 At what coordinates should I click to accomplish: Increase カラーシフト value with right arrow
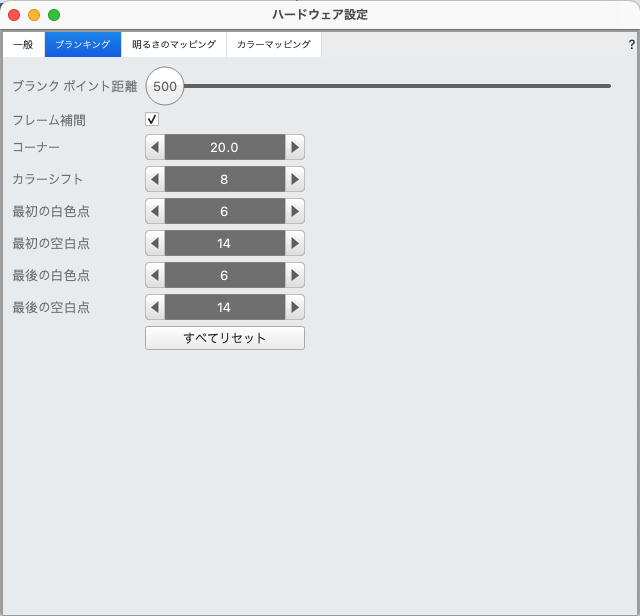(x=294, y=179)
